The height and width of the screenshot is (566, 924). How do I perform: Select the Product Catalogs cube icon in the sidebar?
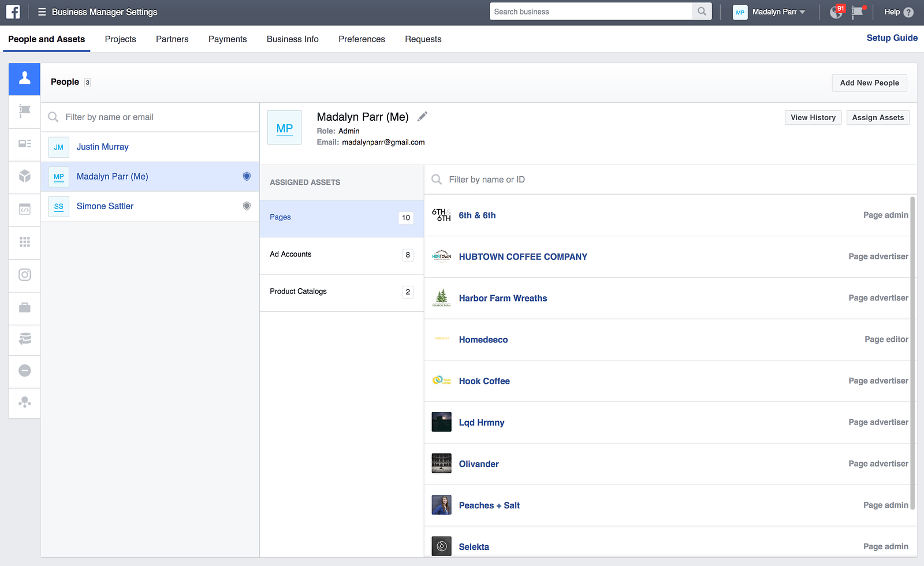click(x=24, y=176)
